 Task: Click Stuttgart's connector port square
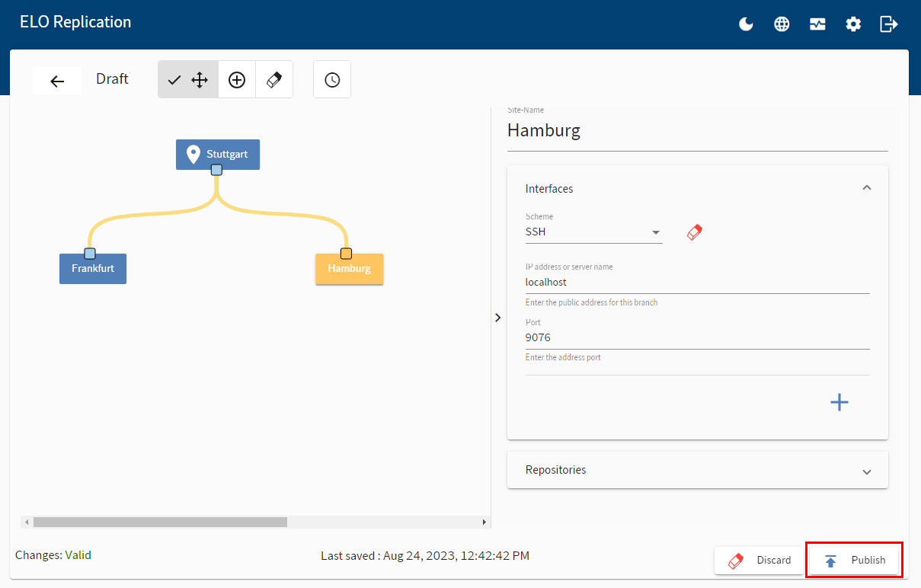pyautogui.click(x=216, y=170)
